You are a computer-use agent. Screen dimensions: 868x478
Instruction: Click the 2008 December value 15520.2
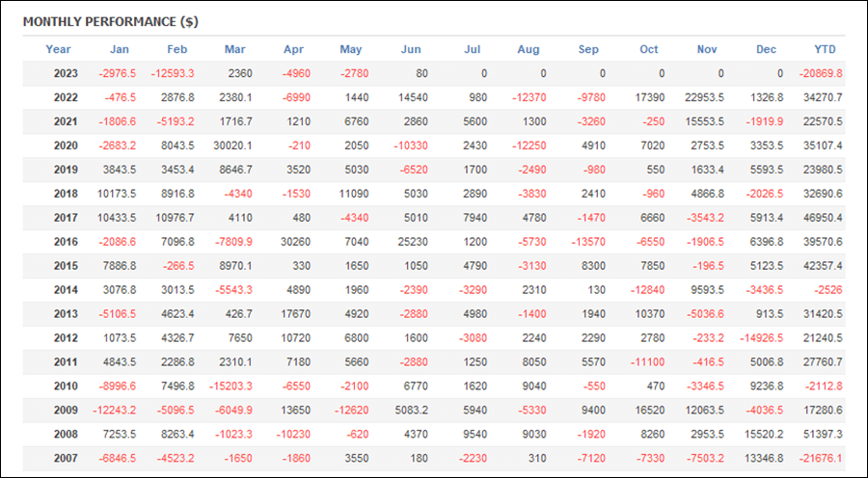(764, 435)
